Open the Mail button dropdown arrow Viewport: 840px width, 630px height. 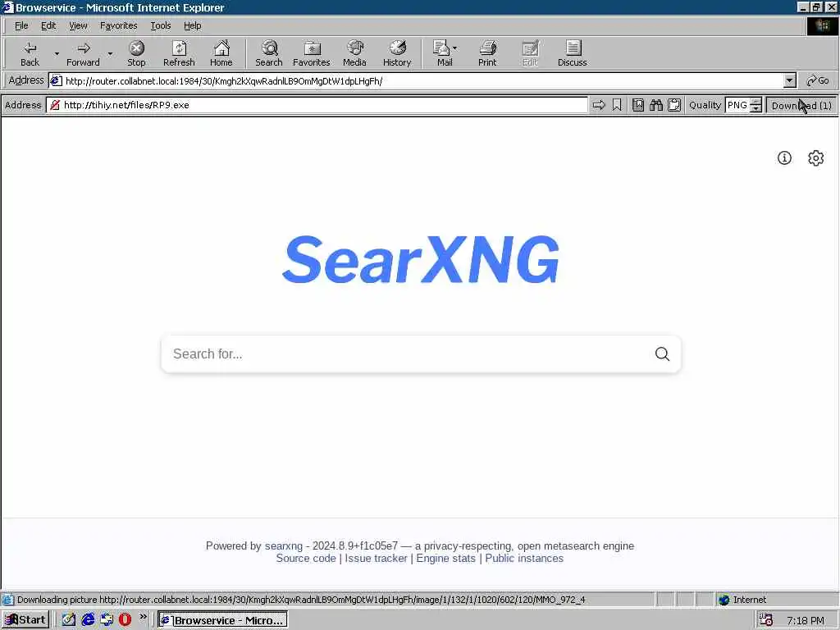point(454,48)
